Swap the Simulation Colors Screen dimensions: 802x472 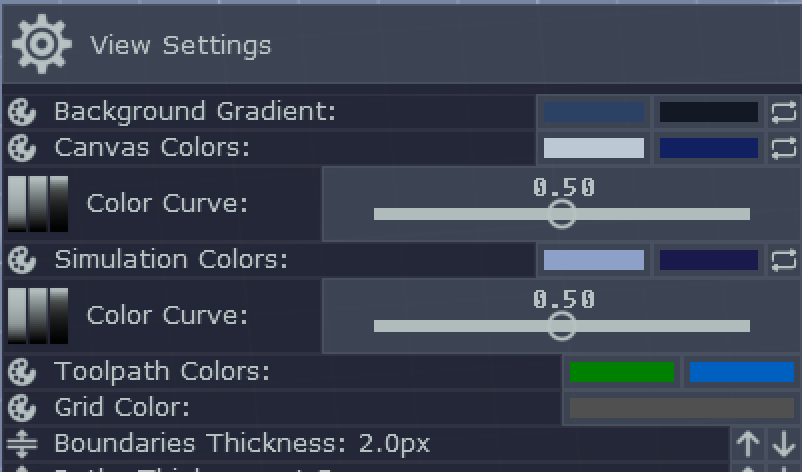pyautogui.click(x=784, y=260)
